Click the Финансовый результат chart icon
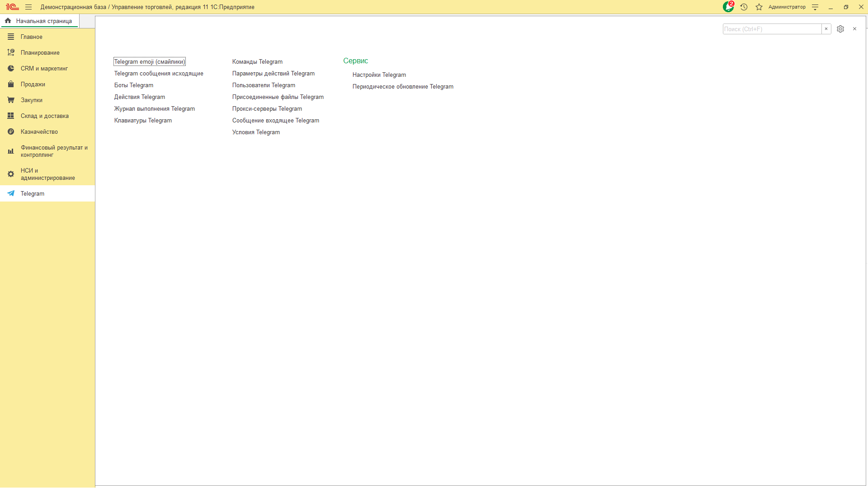 [x=11, y=151]
